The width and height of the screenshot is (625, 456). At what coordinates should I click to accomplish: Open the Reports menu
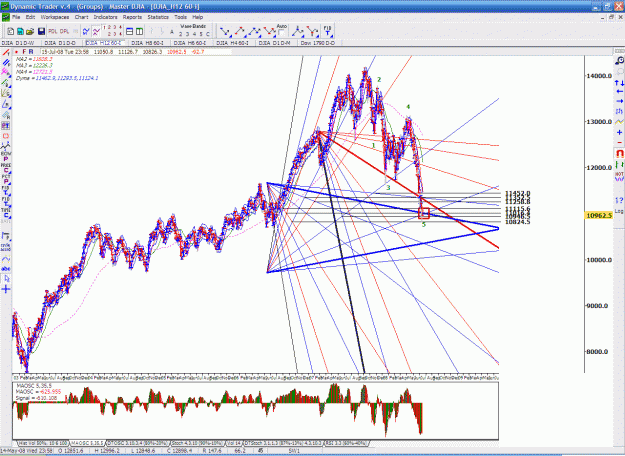pyautogui.click(x=132, y=17)
